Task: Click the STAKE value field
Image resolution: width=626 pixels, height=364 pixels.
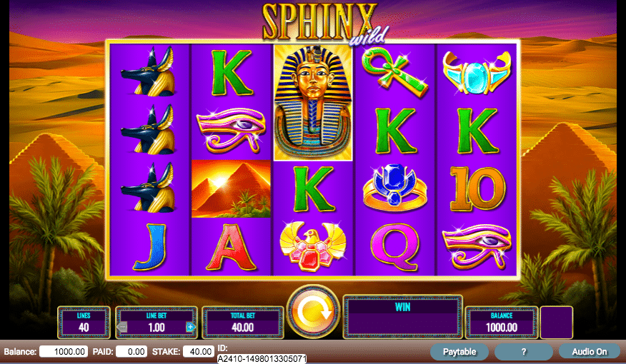Action: pyautogui.click(x=199, y=352)
